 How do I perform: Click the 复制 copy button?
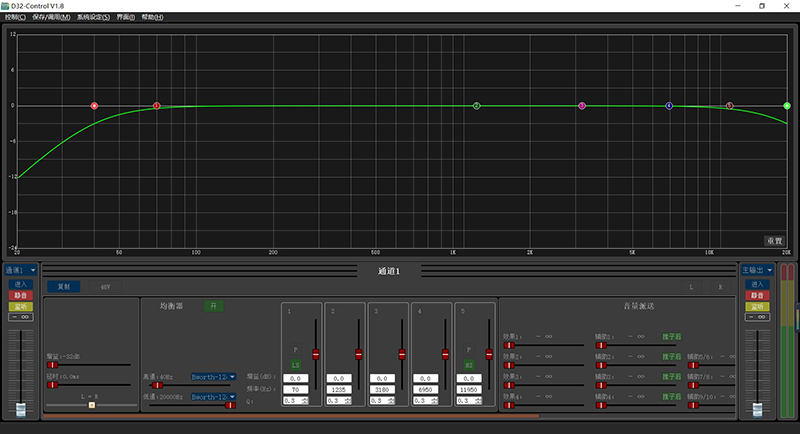tap(64, 286)
